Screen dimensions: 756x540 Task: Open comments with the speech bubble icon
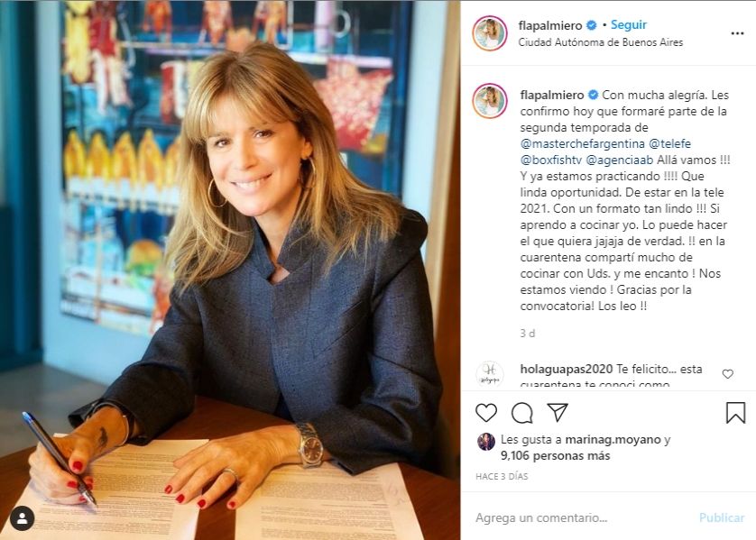point(521,413)
